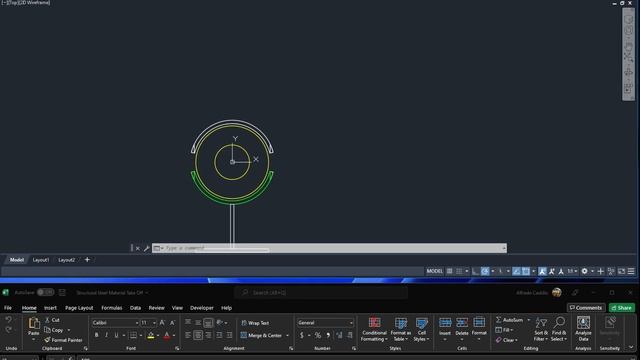Click the AutoSum sigma button

[509, 320]
